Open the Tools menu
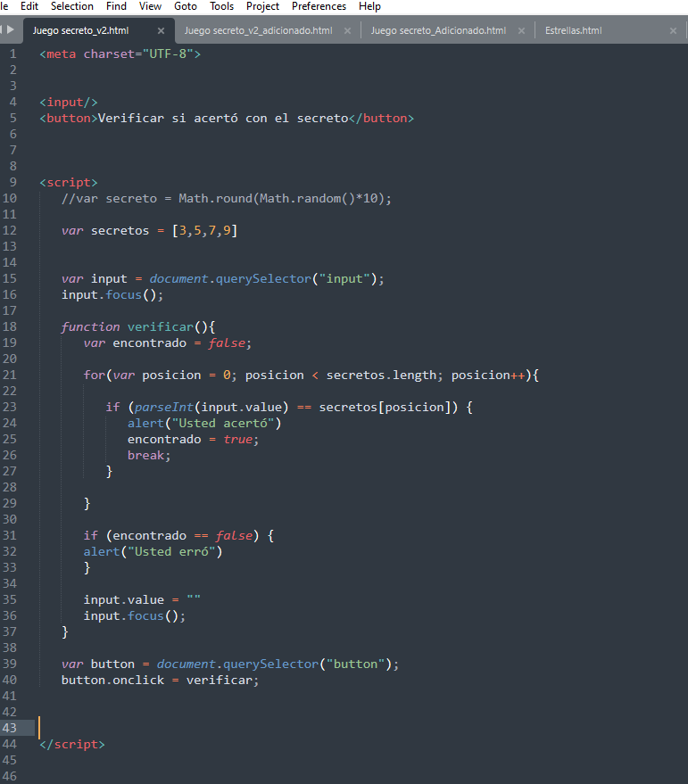This screenshot has height=784, width=688. [x=221, y=6]
